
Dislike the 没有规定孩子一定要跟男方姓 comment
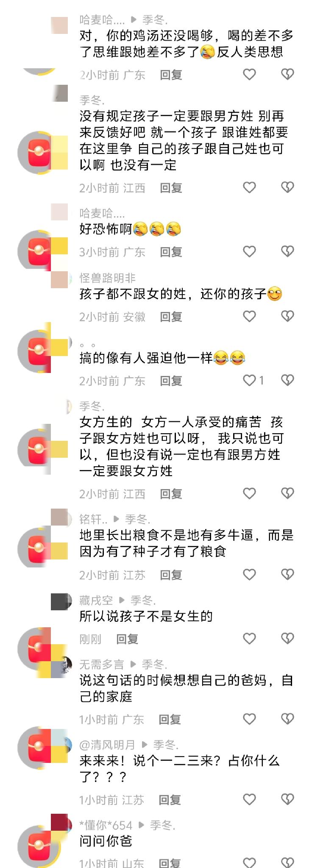point(287,187)
